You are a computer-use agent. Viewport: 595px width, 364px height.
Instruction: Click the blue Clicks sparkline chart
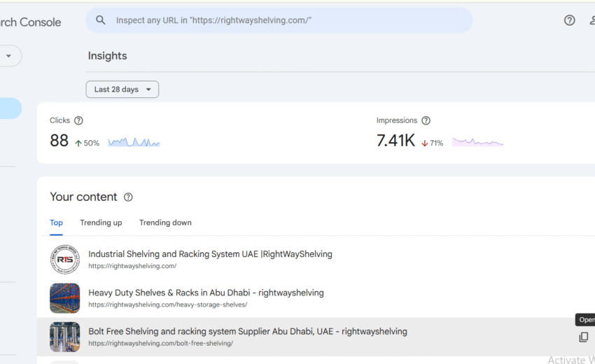(x=134, y=142)
